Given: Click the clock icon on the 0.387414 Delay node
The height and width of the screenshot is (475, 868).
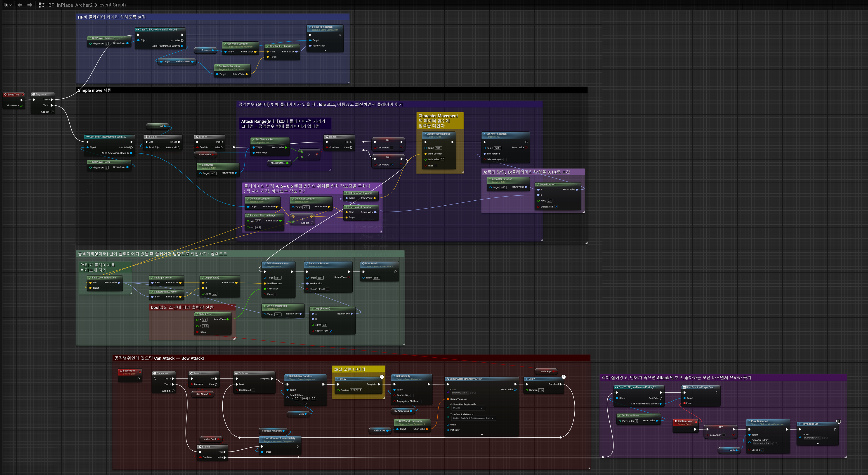Looking at the screenshot, I should pos(382,377).
